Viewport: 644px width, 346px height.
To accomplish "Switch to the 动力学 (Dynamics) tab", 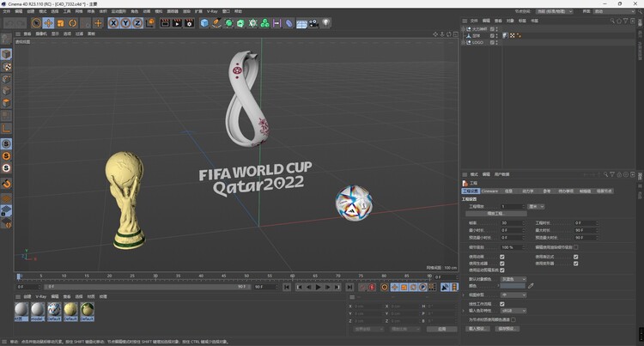I will click(x=528, y=191).
